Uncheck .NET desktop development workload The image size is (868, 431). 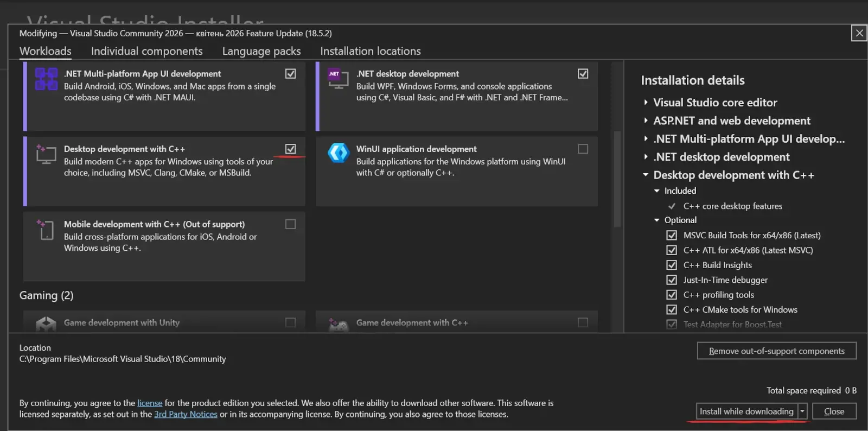pyautogui.click(x=583, y=73)
